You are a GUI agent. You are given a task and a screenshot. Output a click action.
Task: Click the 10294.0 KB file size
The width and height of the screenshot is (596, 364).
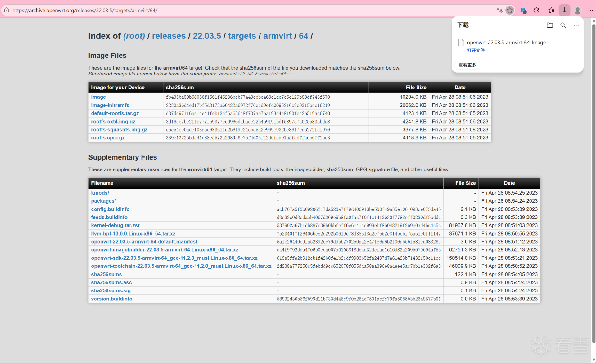click(x=413, y=97)
